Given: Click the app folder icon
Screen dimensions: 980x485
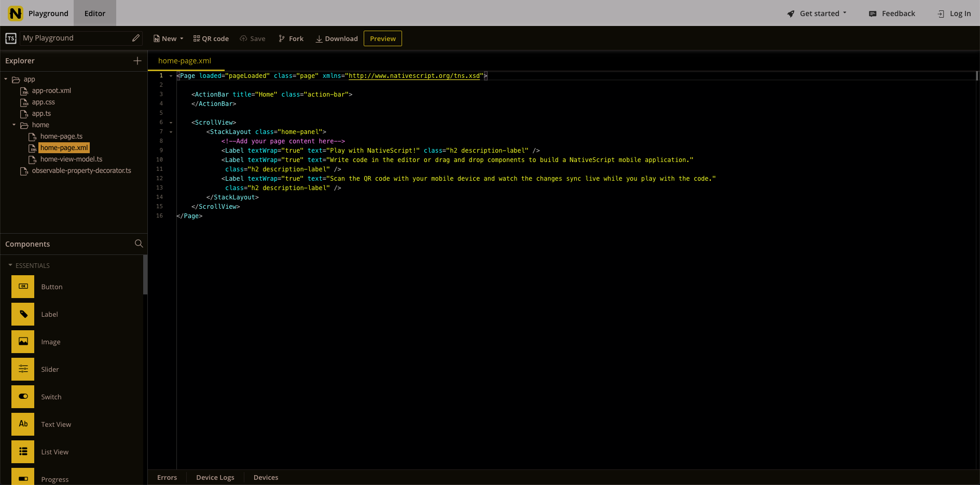Looking at the screenshot, I should (16, 79).
